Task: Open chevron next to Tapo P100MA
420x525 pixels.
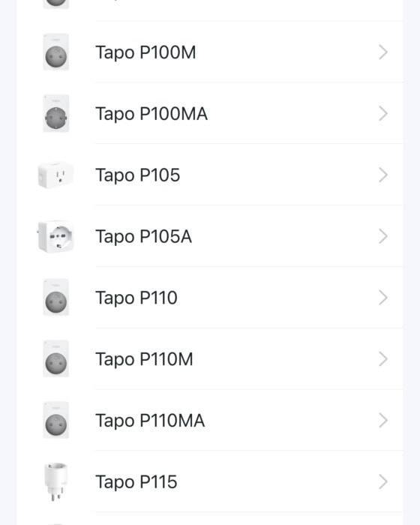Action: coord(383,113)
